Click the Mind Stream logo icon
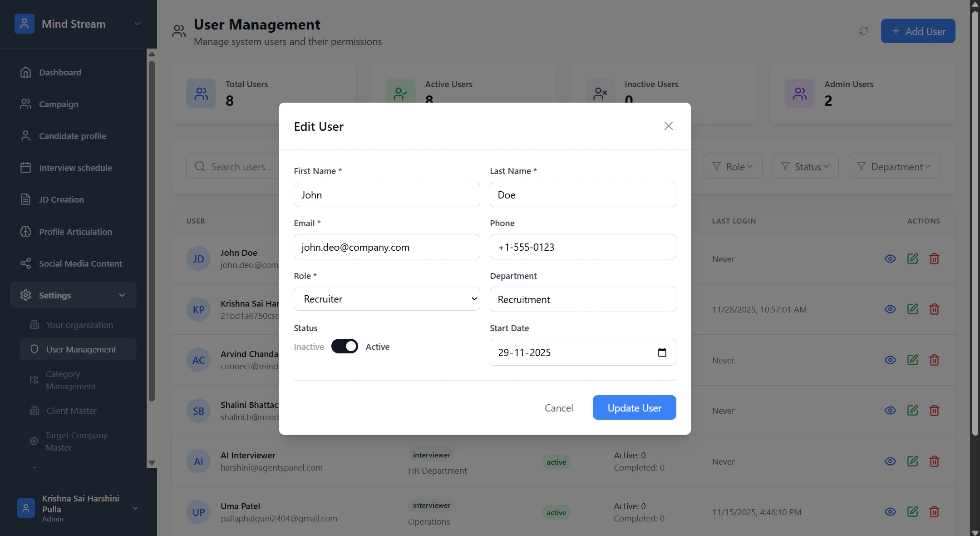Image resolution: width=980 pixels, height=536 pixels. click(x=25, y=24)
